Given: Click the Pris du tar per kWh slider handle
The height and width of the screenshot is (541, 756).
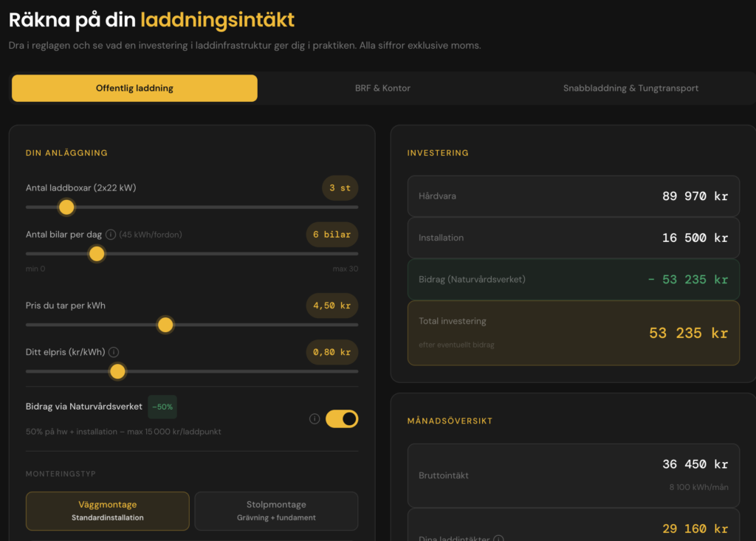Looking at the screenshot, I should coord(165,325).
